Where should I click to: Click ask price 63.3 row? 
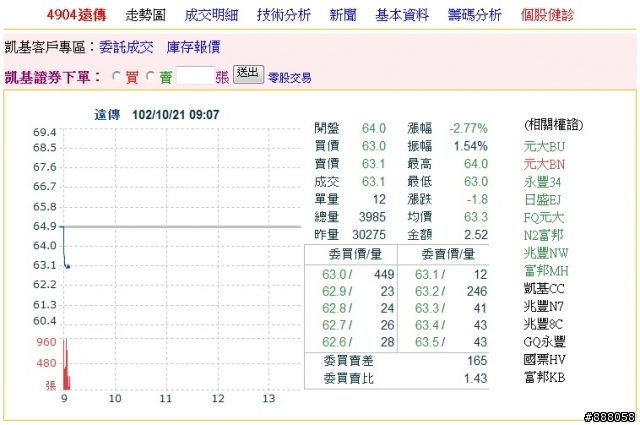451,308
